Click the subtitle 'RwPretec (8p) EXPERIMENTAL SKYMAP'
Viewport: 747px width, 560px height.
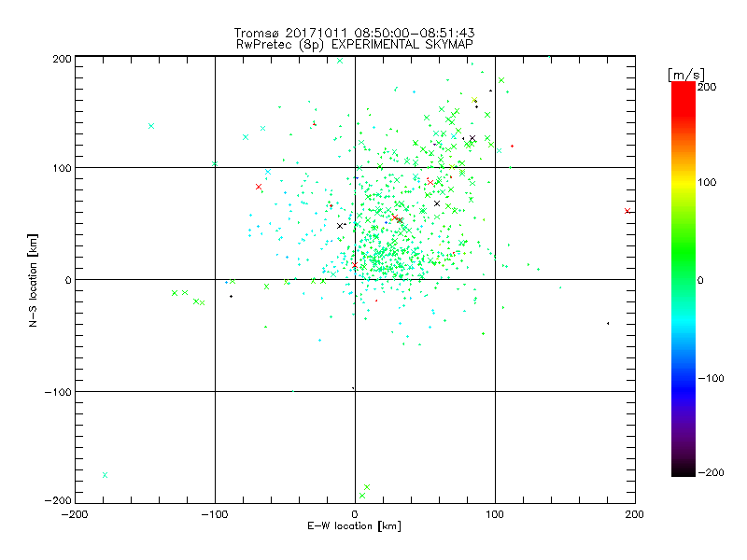[355, 45]
